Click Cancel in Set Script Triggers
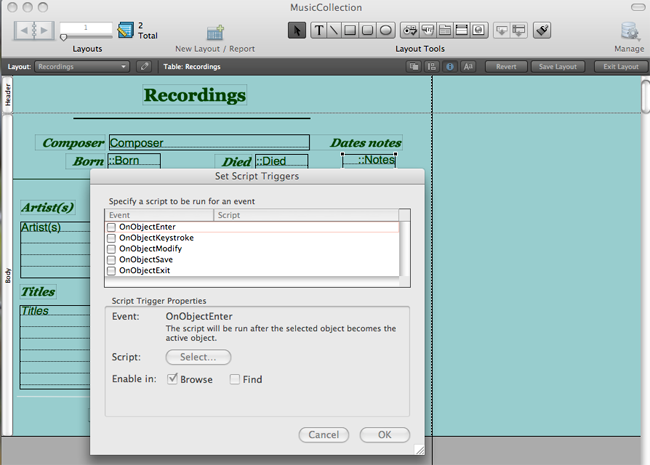The image size is (650, 465). pyautogui.click(x=323, y=435)
